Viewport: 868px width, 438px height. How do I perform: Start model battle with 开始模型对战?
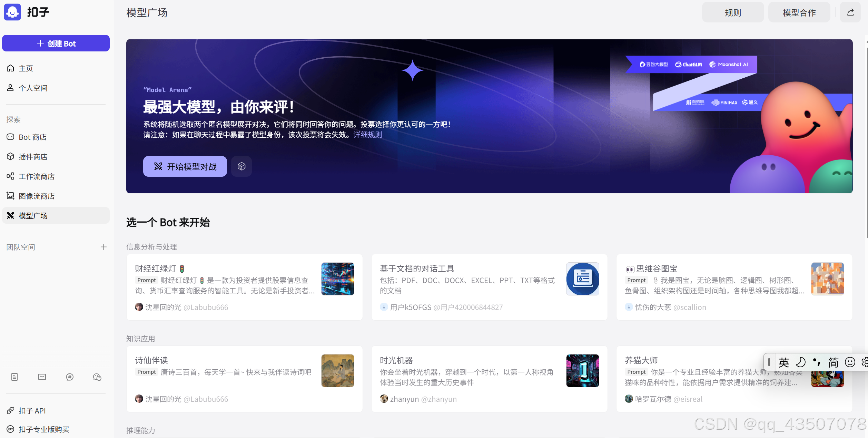pyautogui.click(x=185, y=166)
